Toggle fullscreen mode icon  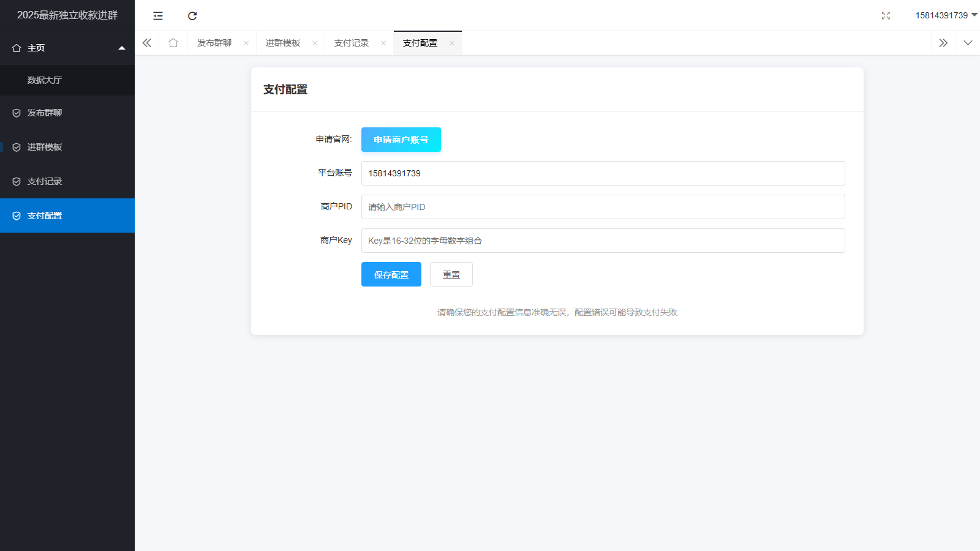886,16
